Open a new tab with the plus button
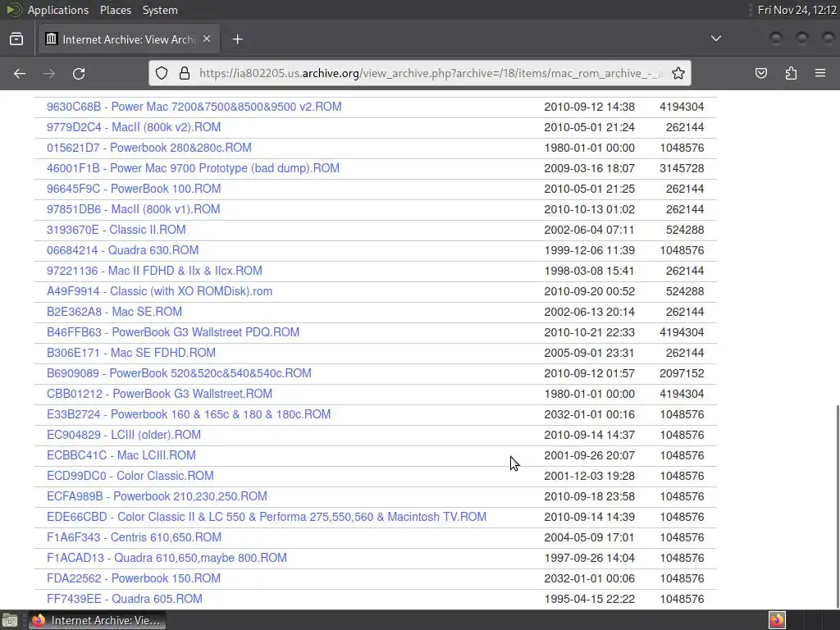This screenshot has height=630, width=840. coord(237,39)
